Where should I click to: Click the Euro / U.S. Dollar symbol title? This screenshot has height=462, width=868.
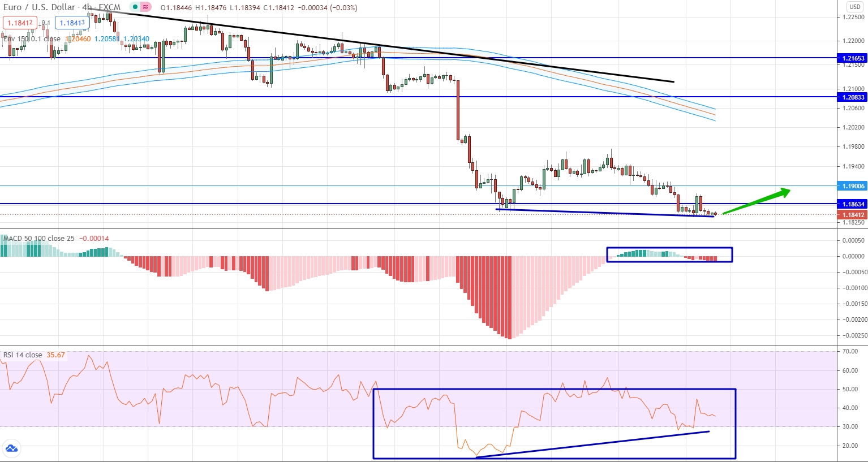click(40, 7)
